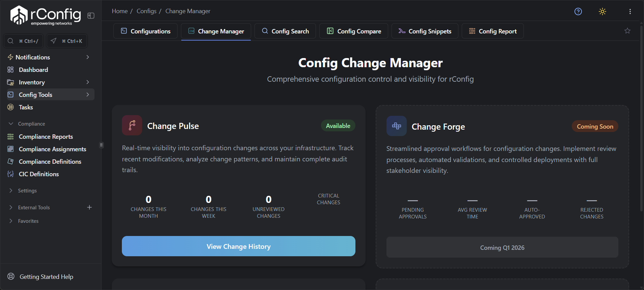Viewport: 644px width, 290px height.
Task: Click the Compliance Definitions icon
Action: [x=10, y=161]
